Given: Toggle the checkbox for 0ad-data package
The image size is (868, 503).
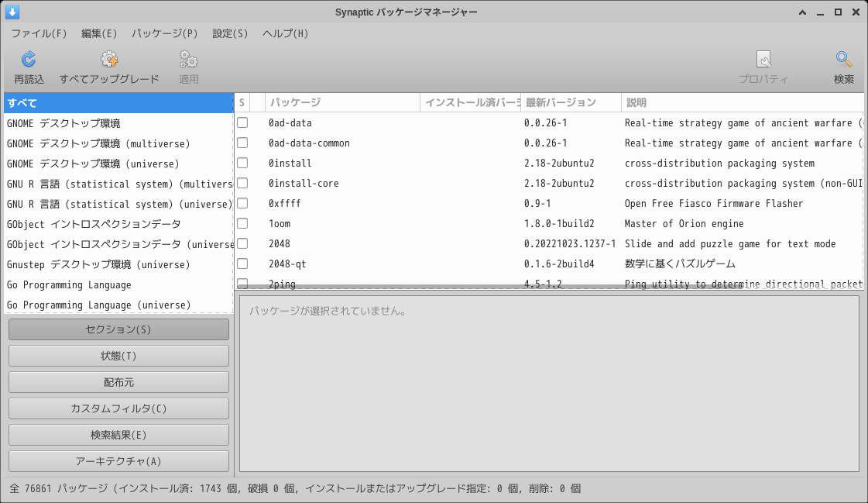Looking at the screenshot, I should pyautogui.click(x=242, y=122).
